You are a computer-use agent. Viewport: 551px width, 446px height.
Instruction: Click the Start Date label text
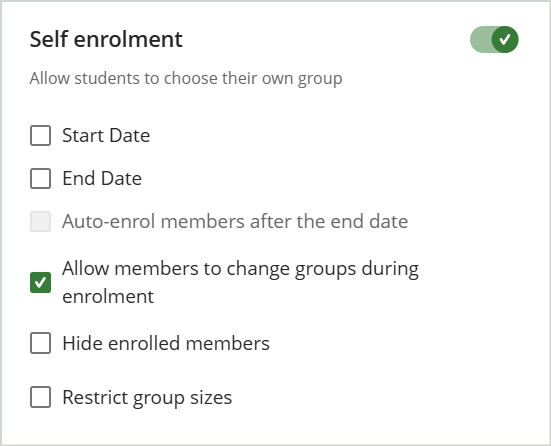point(106,135)
